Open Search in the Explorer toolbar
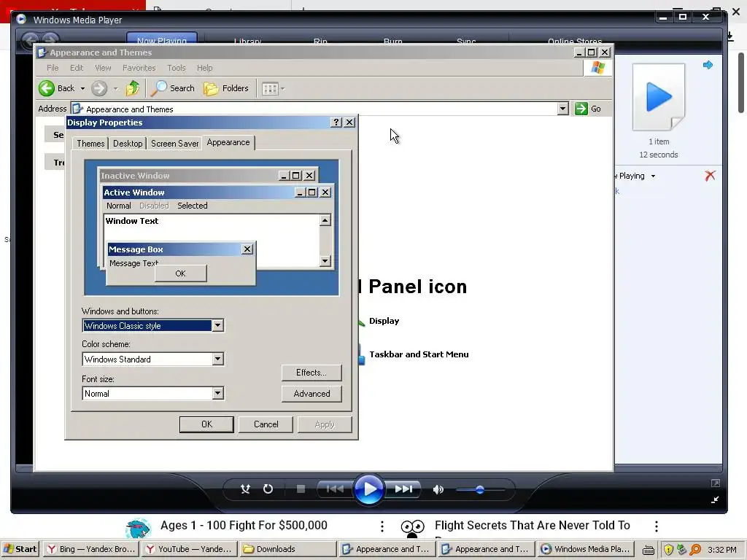Image resolution: width=747 pixels, height=560 pixels. point(173,88)
